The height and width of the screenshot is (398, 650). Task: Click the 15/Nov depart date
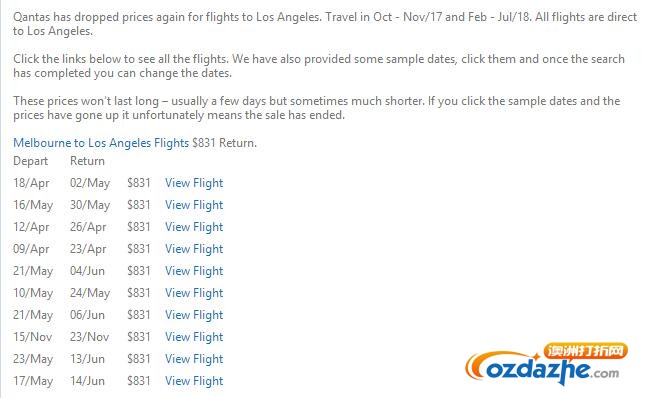click(x=32, y=337)
